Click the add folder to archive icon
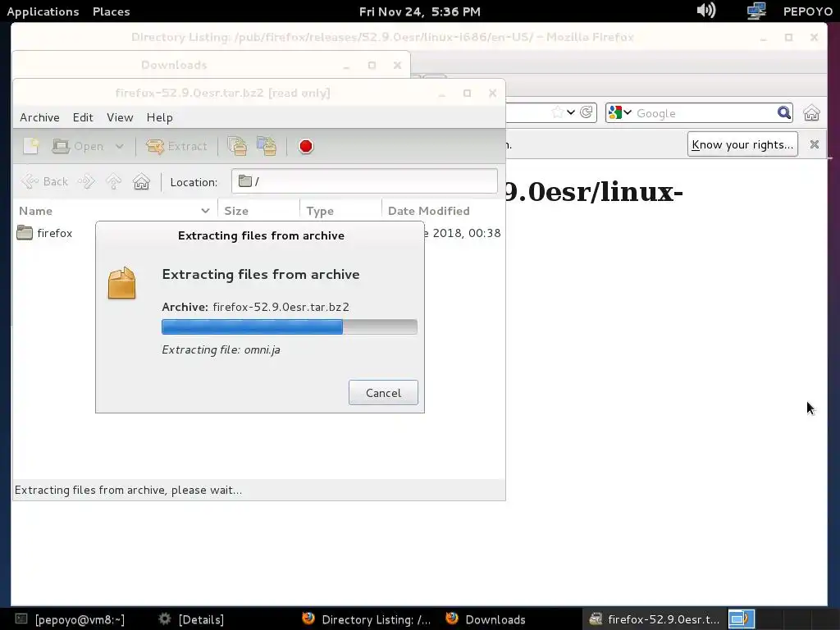840x630 pixels. (267, 146)
